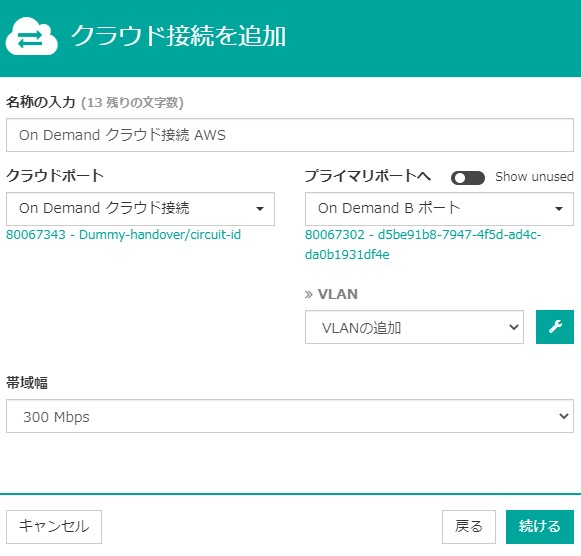
Task: Click the Show unused label
Action: [x=534, y=177]
